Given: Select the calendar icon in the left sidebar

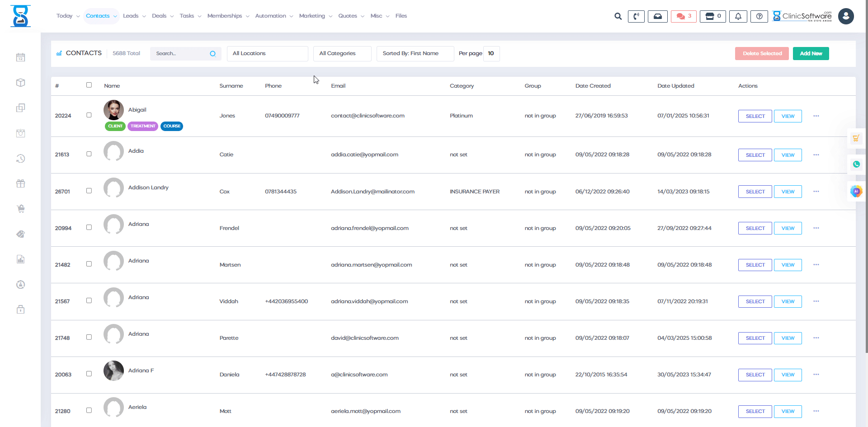Looking at the screenshot, I should pos(20,57).
